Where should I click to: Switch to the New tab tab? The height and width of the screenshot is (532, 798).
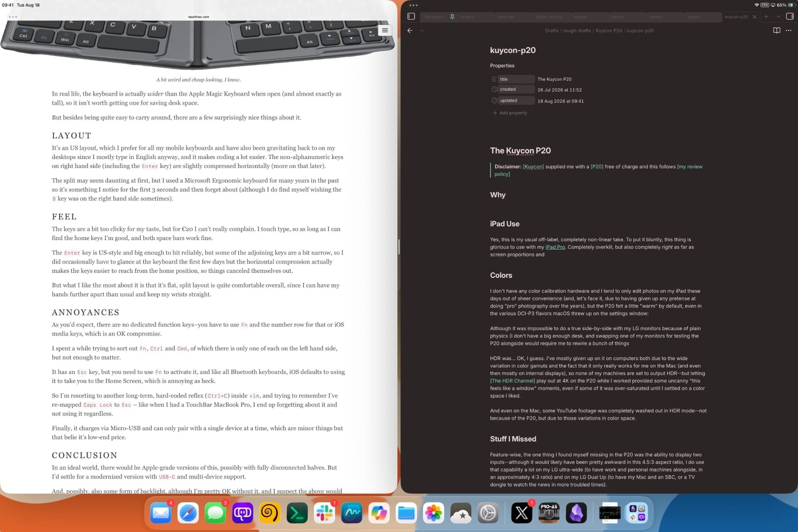tap(506, 17)
